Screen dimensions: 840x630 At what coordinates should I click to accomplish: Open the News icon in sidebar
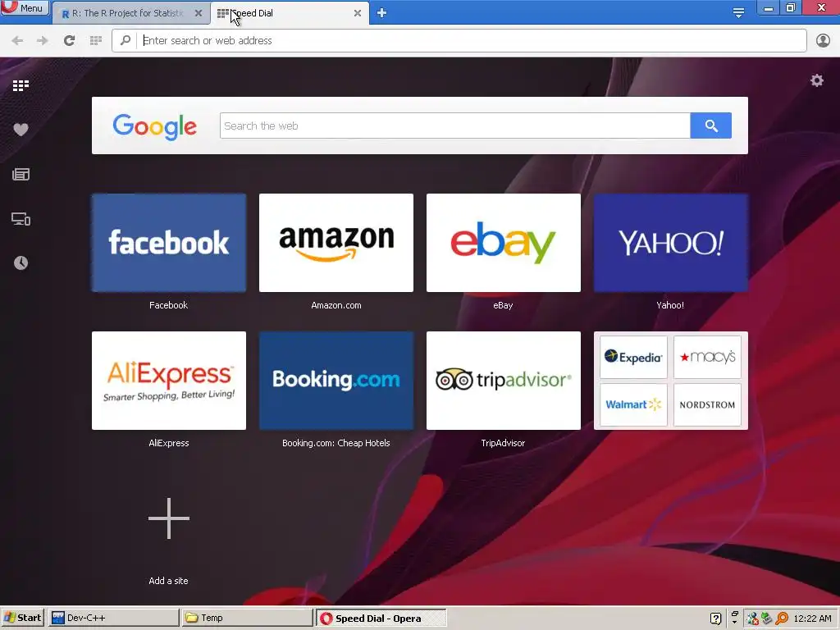coord(21,174)
